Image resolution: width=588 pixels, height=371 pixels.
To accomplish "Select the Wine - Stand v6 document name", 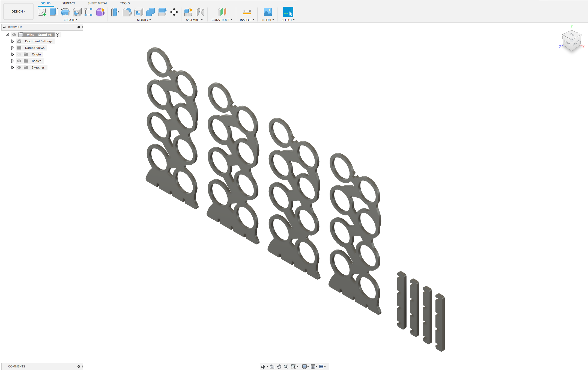I will tap(39, 35).
